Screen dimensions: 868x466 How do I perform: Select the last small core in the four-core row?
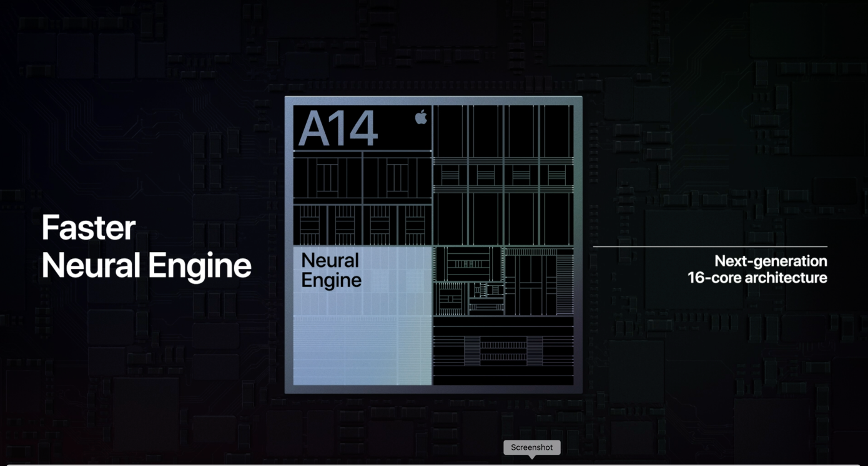(415, 225)
